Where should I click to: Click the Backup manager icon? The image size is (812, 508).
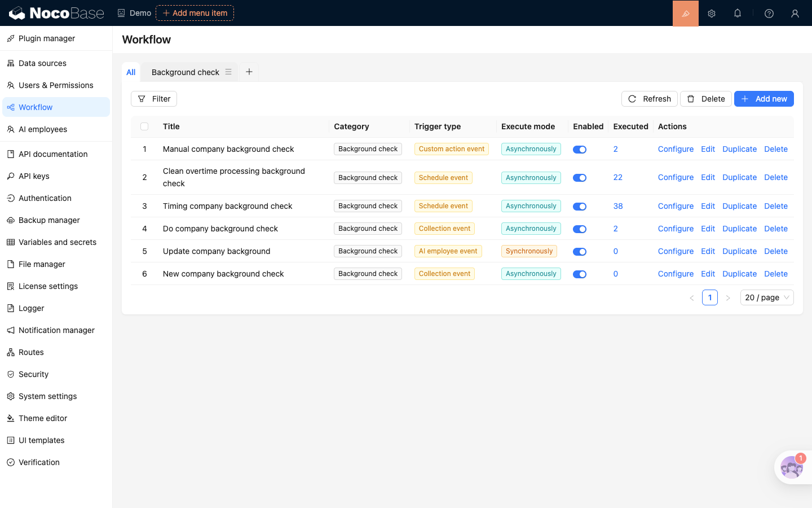coord(11,220)
